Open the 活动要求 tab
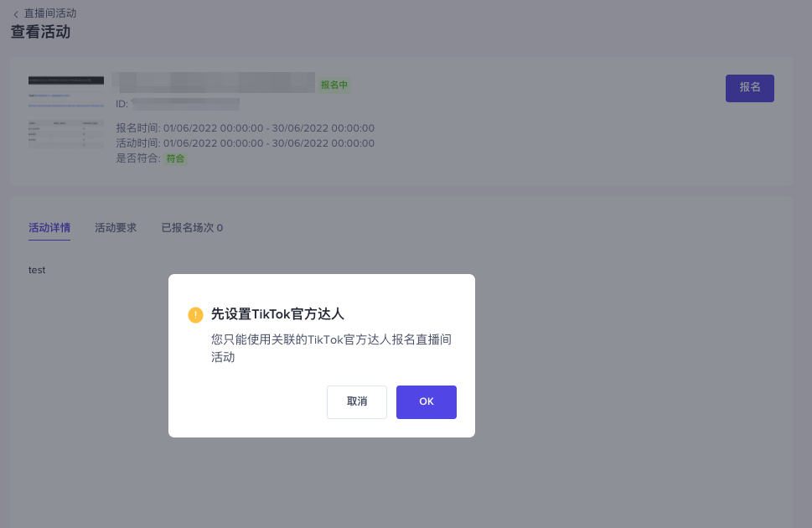 [116, 228]
